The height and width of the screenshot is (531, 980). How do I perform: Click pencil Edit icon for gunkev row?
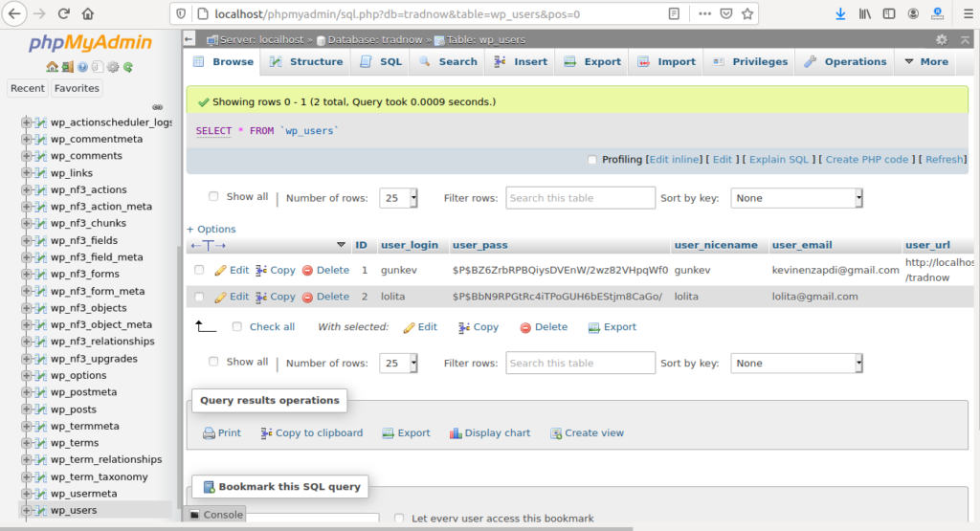(220, 271)
